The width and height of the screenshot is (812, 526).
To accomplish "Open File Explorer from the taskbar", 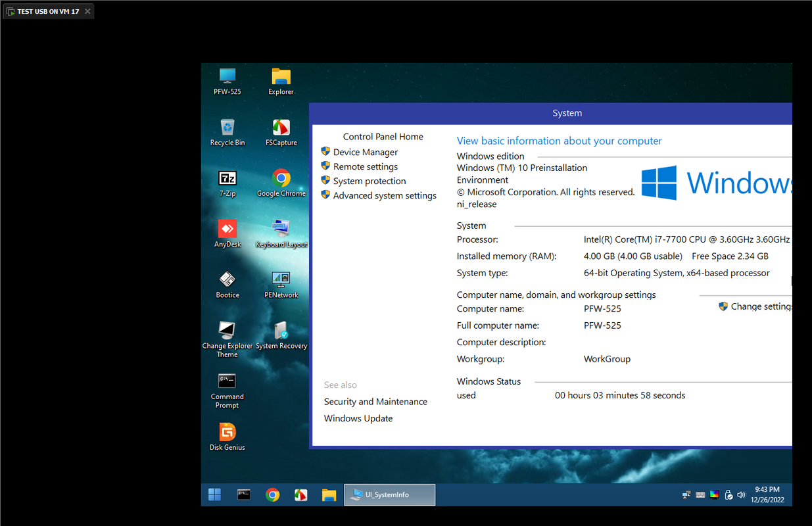I will tap(329, 495).
